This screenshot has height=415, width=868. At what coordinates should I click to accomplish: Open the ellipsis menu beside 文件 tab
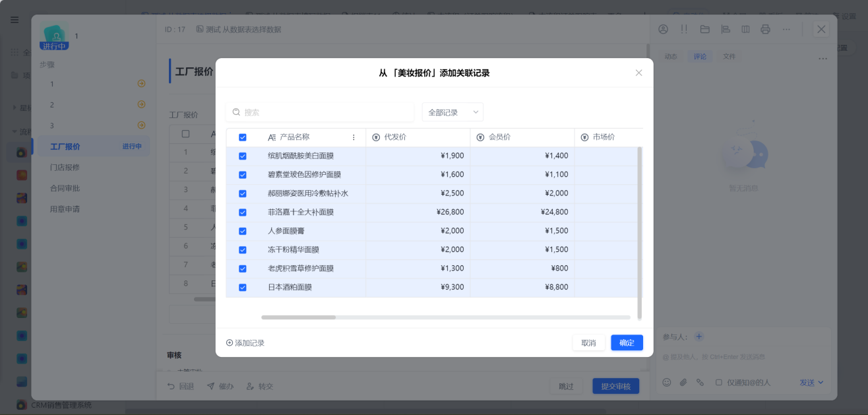pos(822,59)
